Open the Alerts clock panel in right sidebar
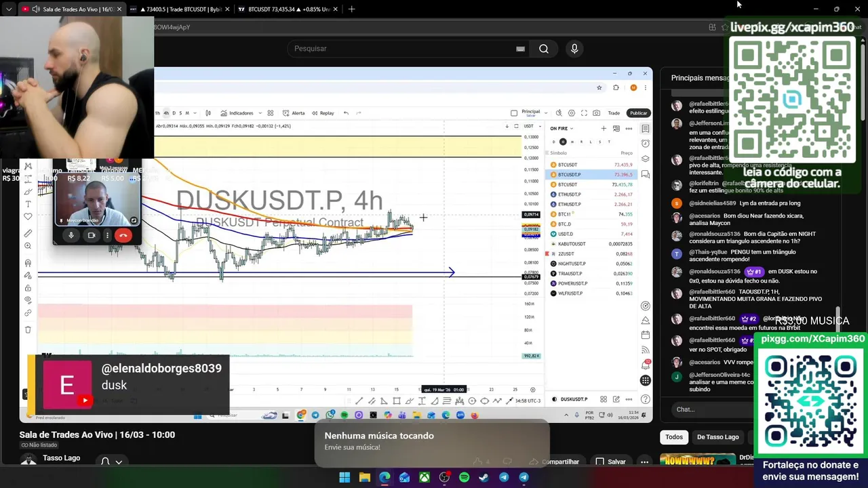 pyautogui.click(x=646, y=144)
